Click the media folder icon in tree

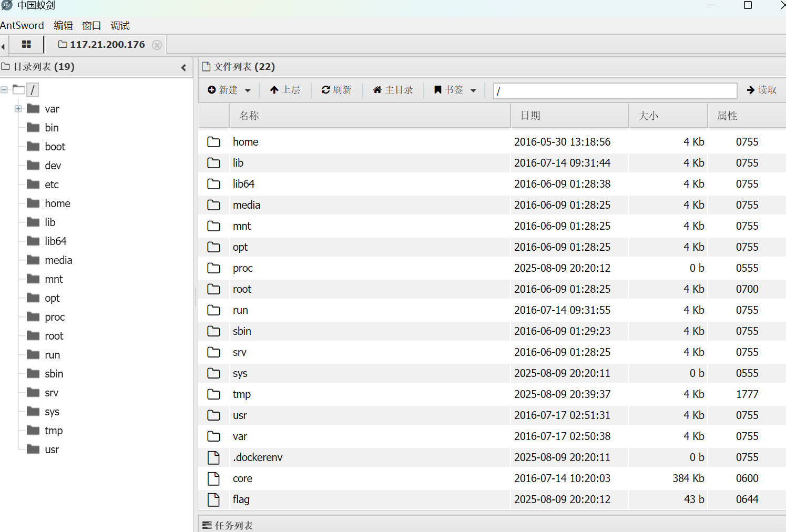coord(33,260)
